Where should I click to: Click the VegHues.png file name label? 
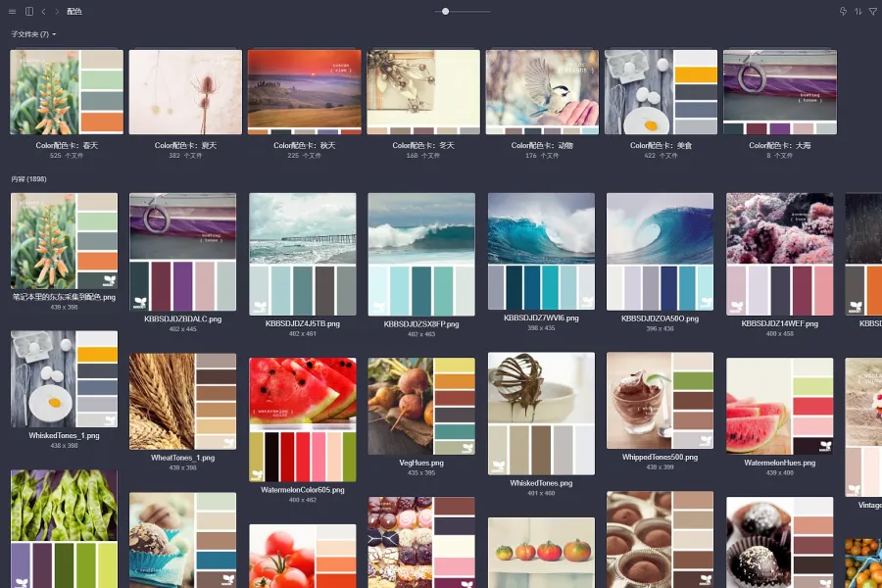(x=421, y=463)
